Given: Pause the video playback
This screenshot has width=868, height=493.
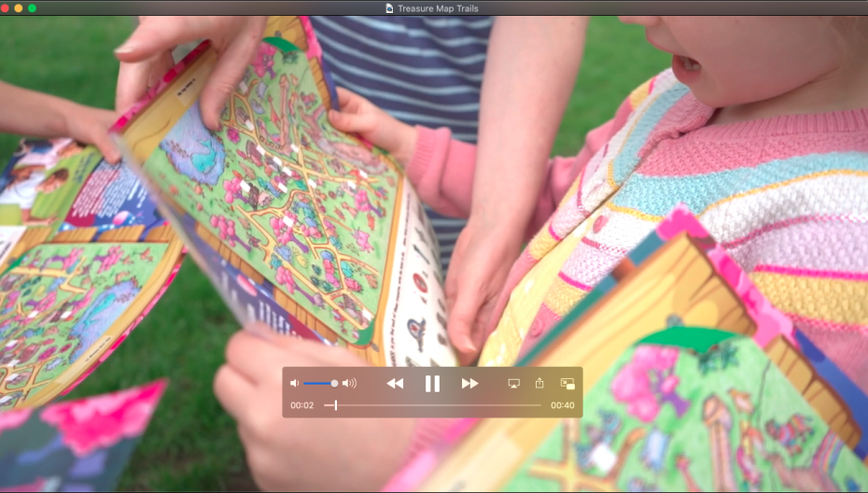Looking at the screenshot, I should (x=432, y=384).
